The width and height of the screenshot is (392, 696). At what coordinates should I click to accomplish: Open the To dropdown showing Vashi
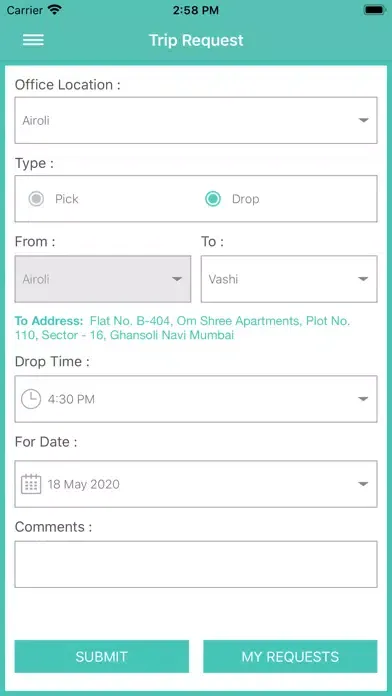click(289, 279)
